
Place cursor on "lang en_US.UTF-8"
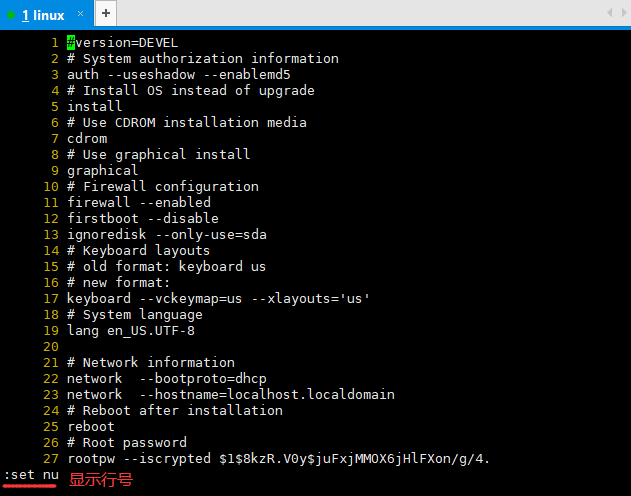[x=130, y=330]
